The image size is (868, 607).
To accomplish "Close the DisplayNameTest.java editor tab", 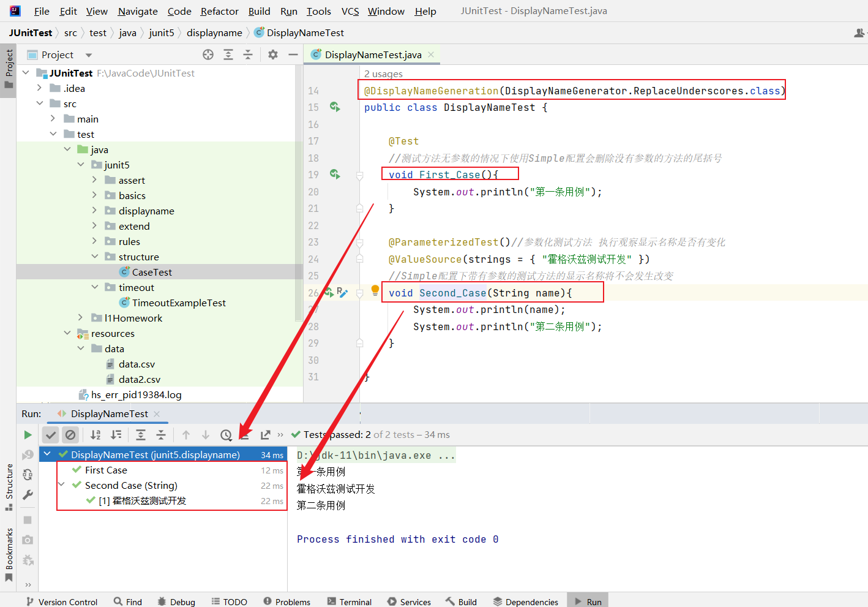I will pos(431,55).
